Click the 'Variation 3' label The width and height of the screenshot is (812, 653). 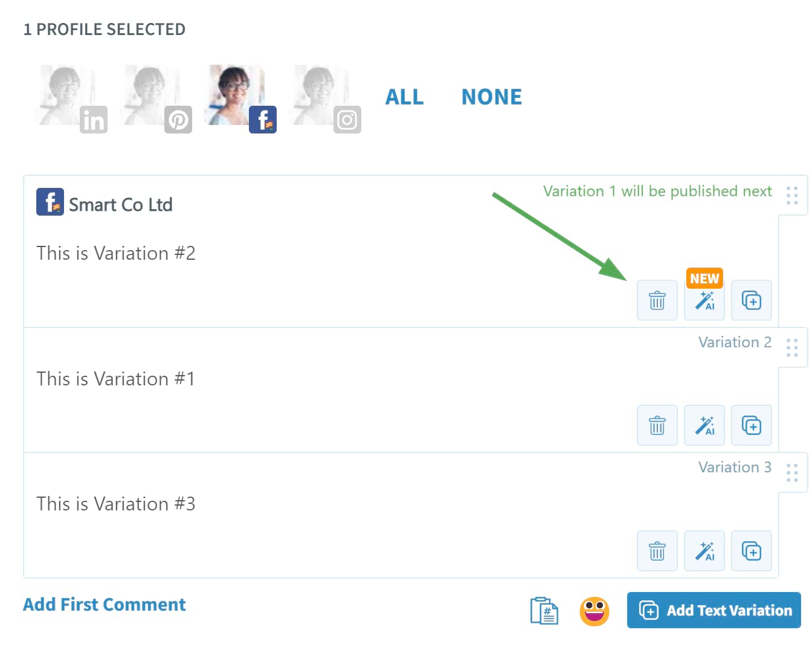[735, 467]
